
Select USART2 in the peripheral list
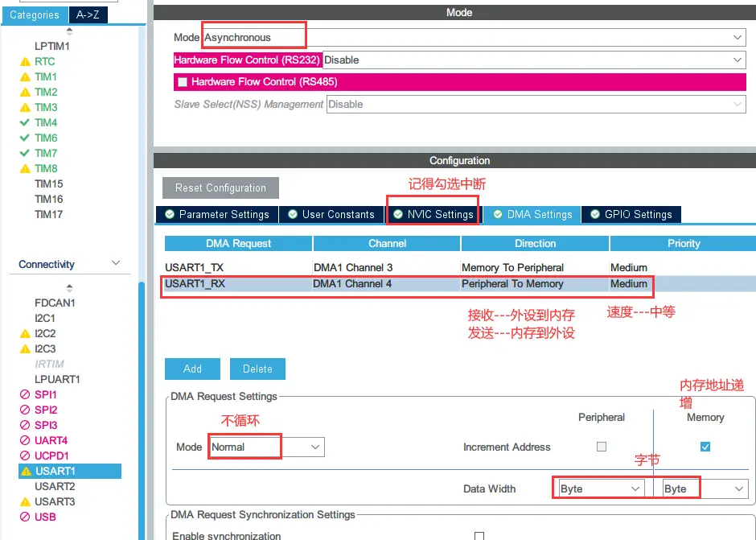55,486
